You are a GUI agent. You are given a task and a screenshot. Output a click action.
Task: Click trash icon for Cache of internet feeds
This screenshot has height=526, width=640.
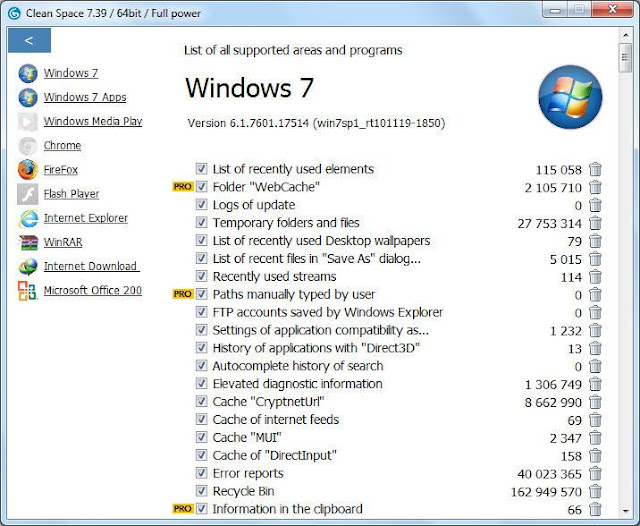pos(596,420)
